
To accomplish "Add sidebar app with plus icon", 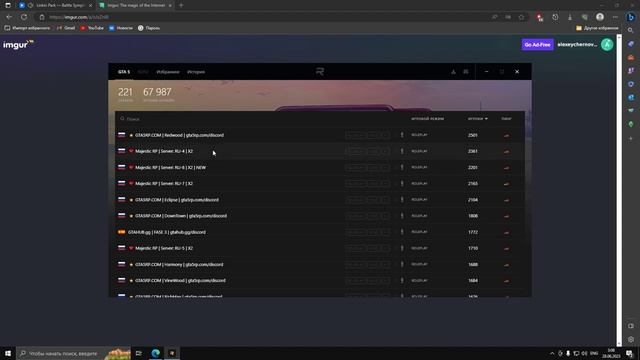I will click(631, 139).
